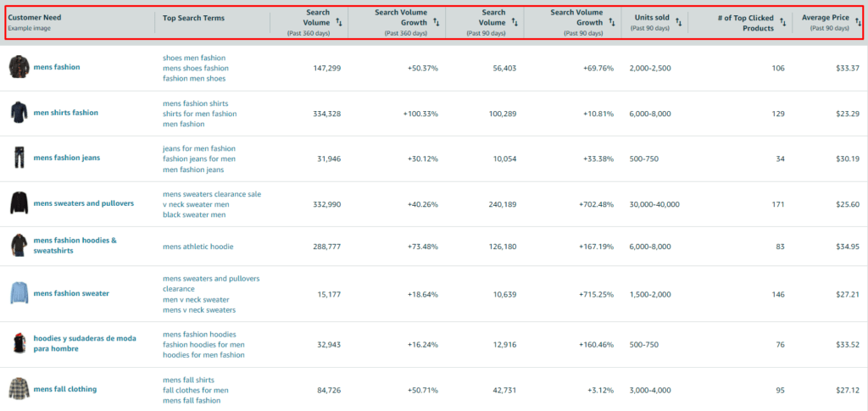Select the search term mens athletic hoodie
This screenshot has width=868, height=411.
(198, 247)
